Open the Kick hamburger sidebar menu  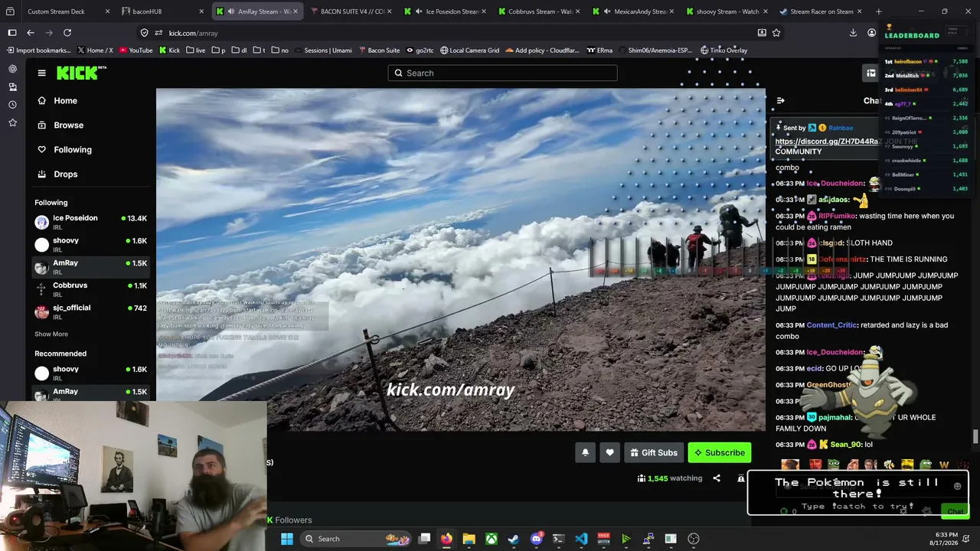tap(41, 73)
